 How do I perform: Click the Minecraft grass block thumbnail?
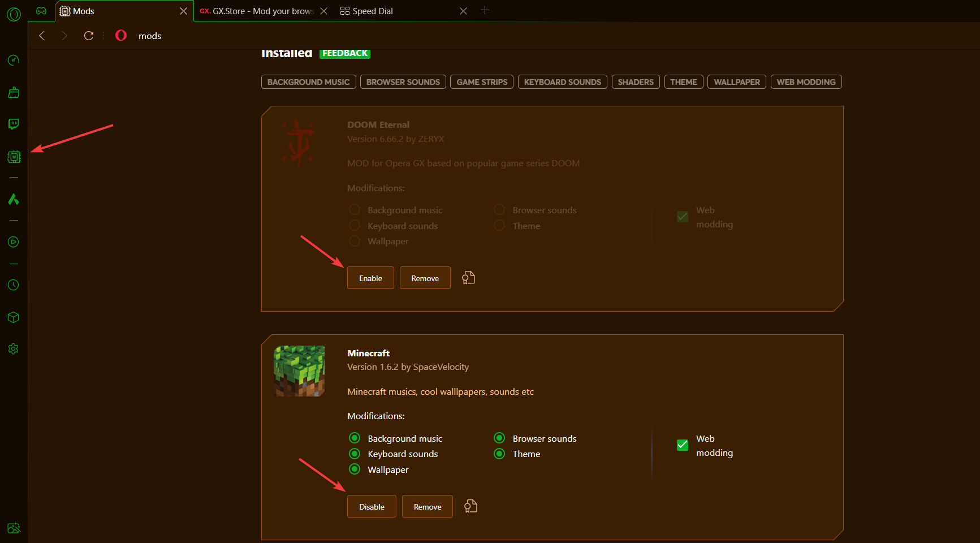coord(299,371)
